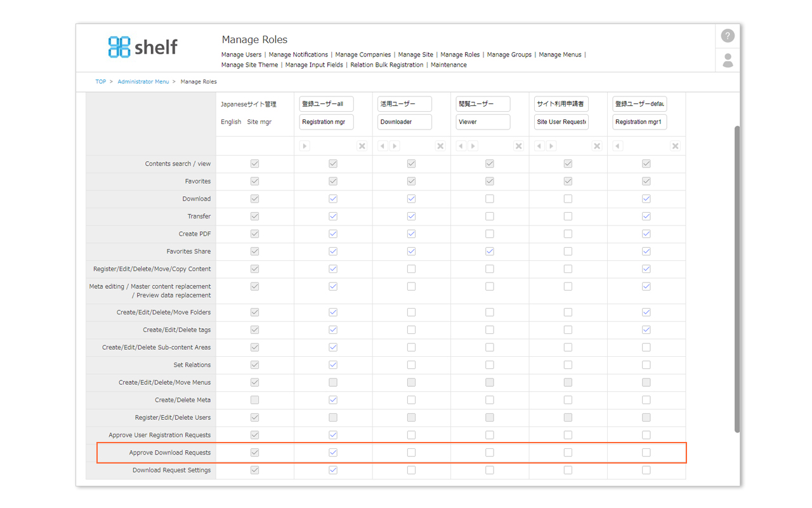812x508 pixels.
Task: Open Manage Companies menu
Action: pyautogui.click(x=363, y=55)
